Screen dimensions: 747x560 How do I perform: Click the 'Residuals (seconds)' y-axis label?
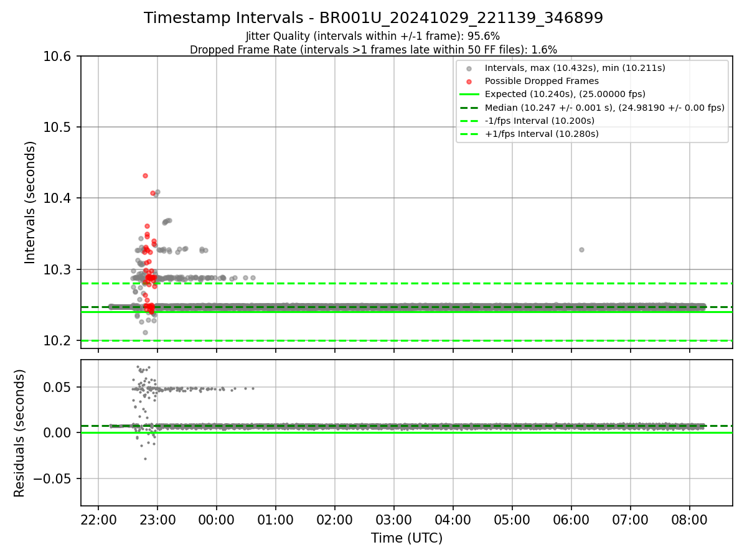pyautogui.click(x=19, y=433)
